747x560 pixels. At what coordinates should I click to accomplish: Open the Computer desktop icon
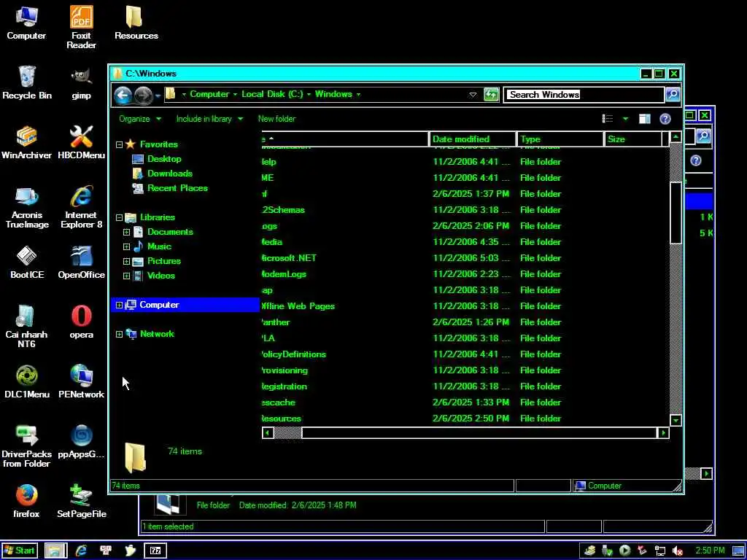tap(27, 23)
